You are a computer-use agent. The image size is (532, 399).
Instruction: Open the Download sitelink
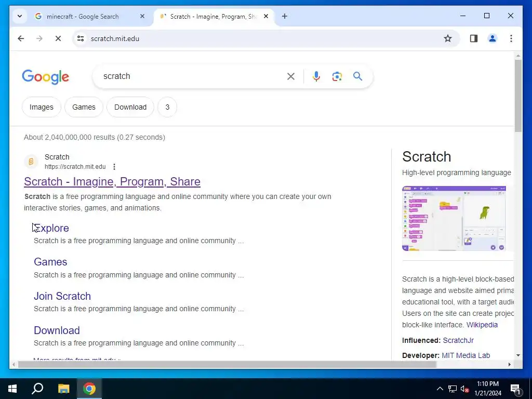[57, 330]
